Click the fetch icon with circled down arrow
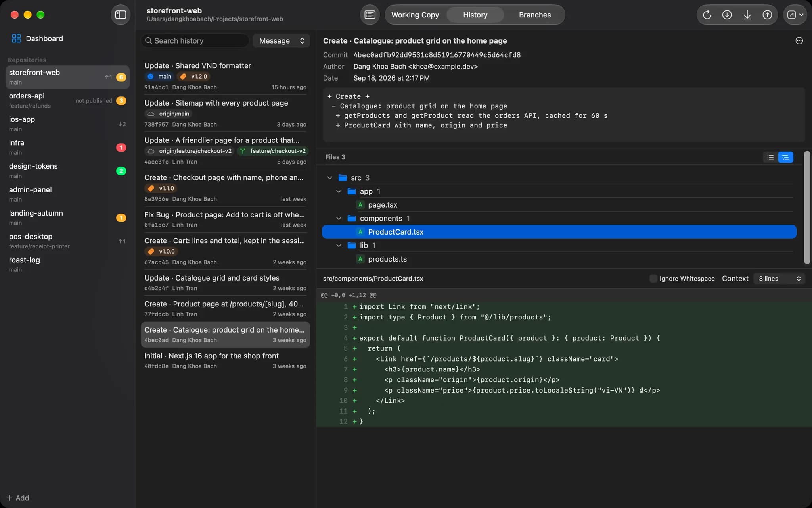 727,15
